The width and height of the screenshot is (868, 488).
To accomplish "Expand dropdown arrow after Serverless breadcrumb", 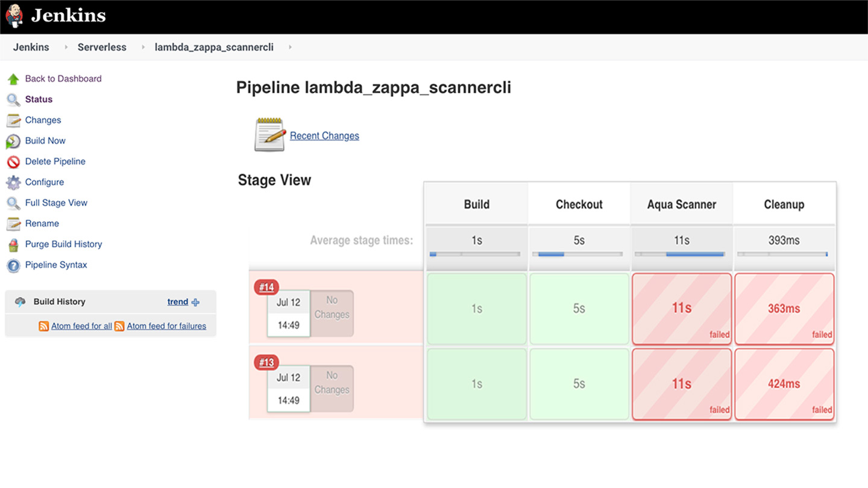I will pyautogui.click(x=143, y=47).
